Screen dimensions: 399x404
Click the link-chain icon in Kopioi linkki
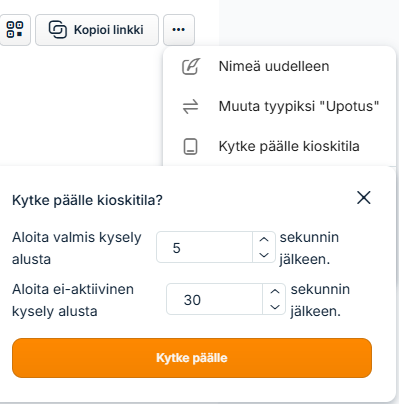(58, 30)
